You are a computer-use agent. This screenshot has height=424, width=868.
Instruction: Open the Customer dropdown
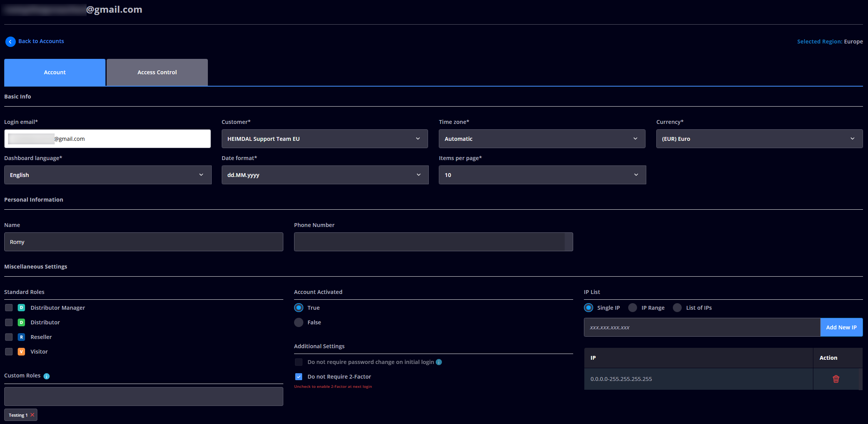pos(325,139)
